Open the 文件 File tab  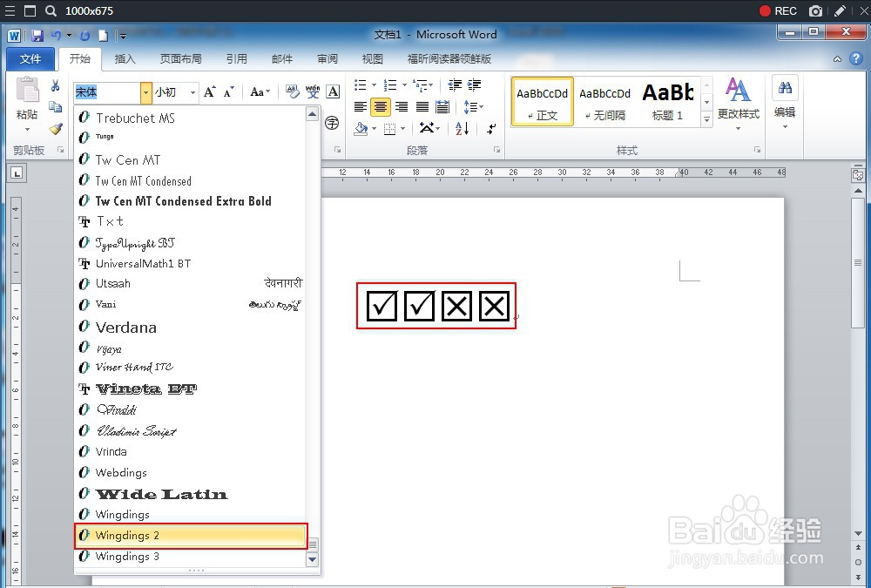[x=30, y=59]
